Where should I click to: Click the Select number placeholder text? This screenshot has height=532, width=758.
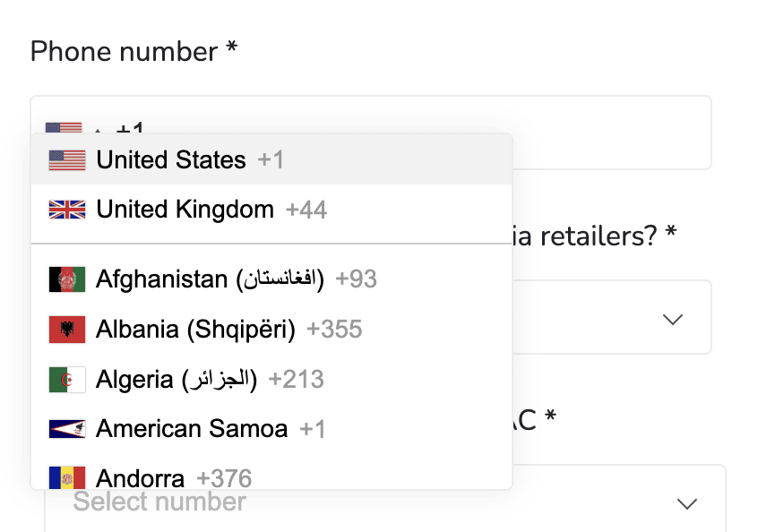(159, 501)
